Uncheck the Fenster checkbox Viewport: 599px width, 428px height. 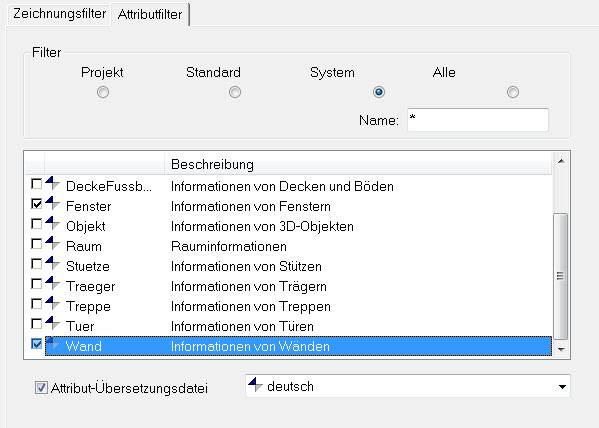[x=37, y=204]
